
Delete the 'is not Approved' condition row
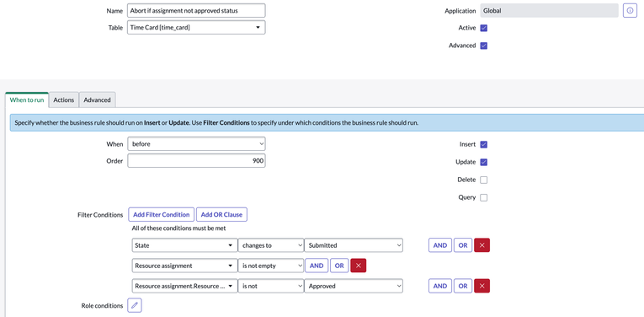[482, 286]
